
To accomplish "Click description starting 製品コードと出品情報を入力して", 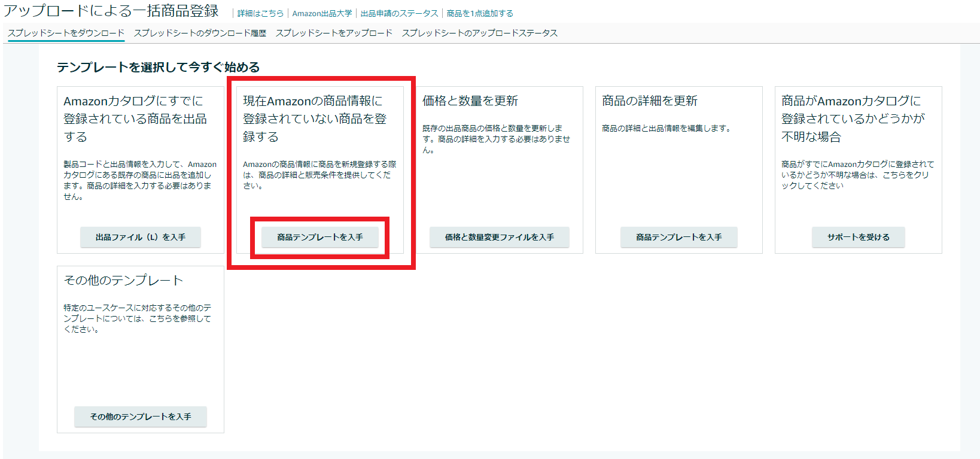I will tap(140, 180).
